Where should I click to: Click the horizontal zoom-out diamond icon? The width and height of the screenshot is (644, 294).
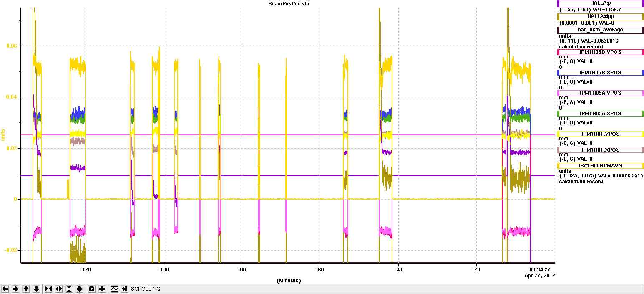click(59, 289)
